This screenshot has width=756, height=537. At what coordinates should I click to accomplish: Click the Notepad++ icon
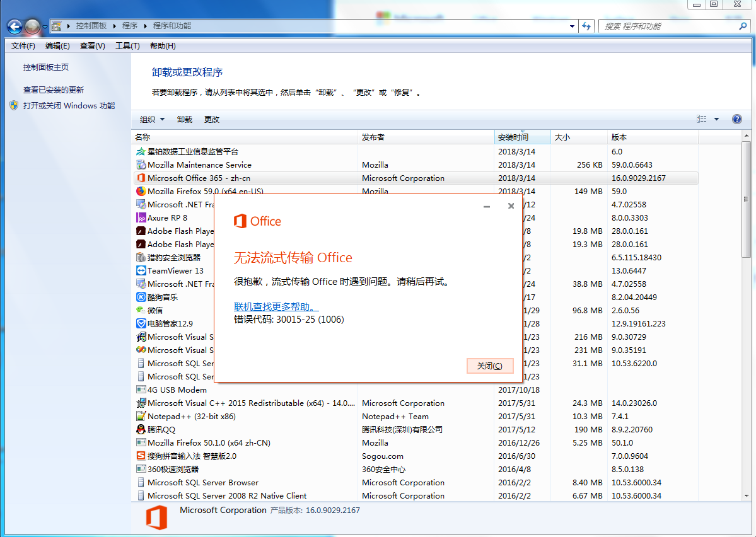point(141,417)
